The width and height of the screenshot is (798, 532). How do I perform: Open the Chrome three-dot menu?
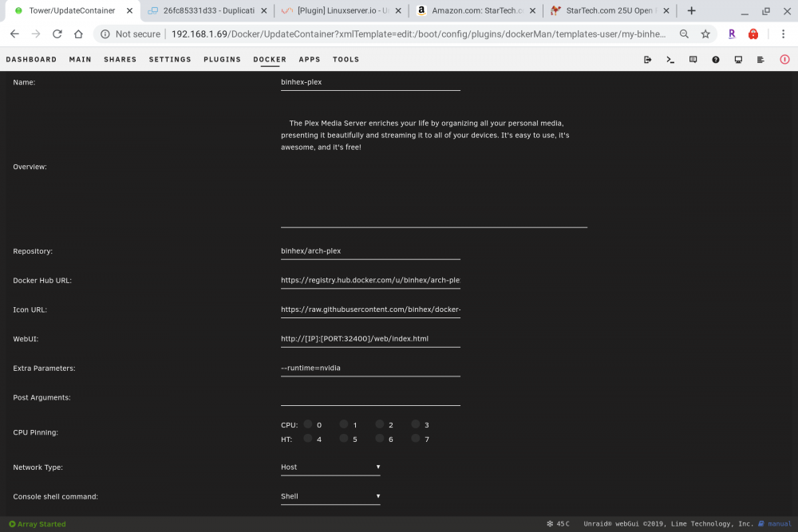pos(784,34)
